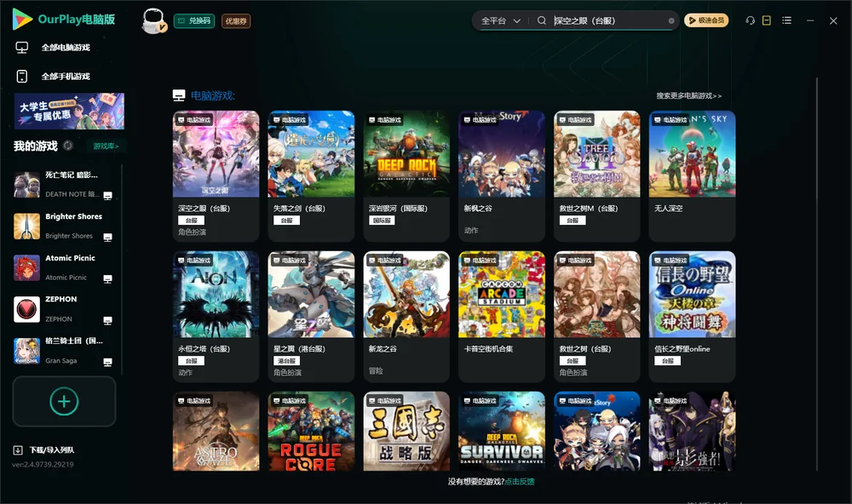Open the 全平台 platform dropdown
Image resolution: width=852 pixels, height=504 pixels.
[x=500, y=20]
